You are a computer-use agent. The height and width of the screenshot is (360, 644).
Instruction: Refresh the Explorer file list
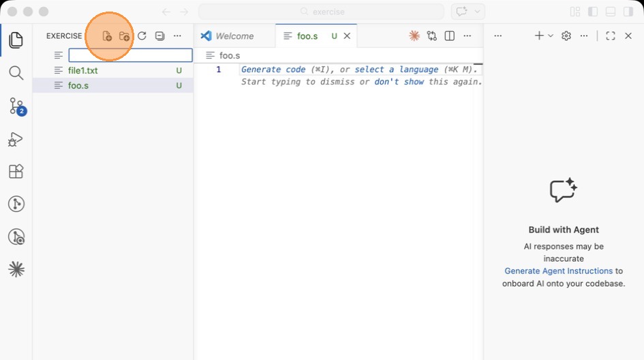(x=142, y=36)
